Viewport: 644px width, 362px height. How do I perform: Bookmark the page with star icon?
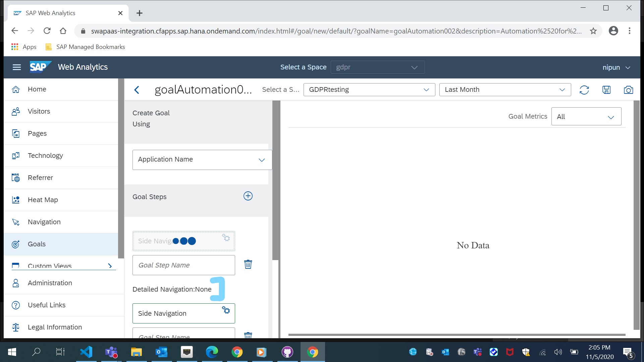pyautogui.click(x=593, y=31)
